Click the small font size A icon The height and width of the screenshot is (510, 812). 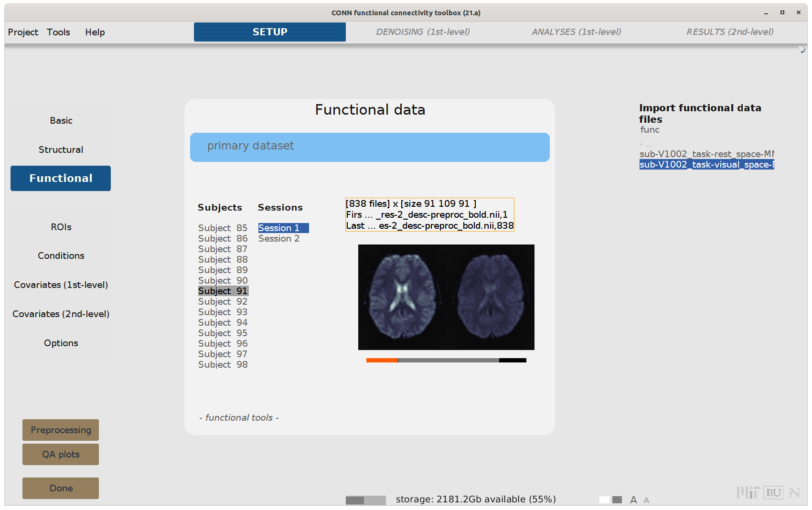tap(646, 500)
